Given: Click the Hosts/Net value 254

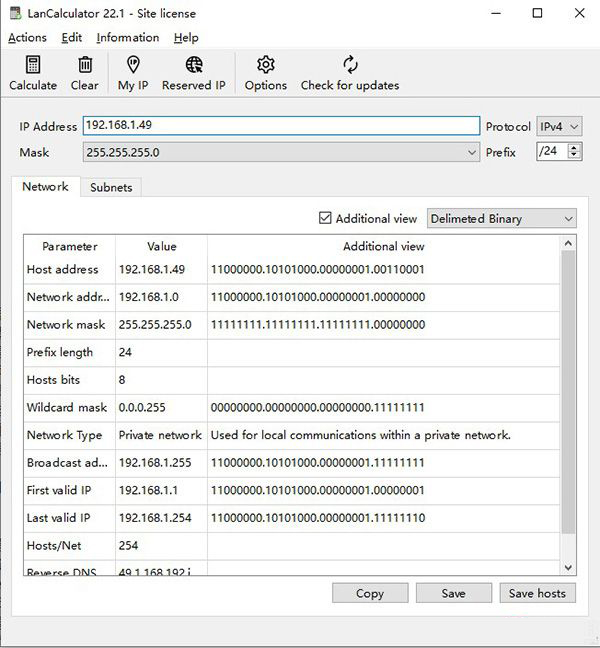Looking at the screenshot, I should (x=128, y=546).
